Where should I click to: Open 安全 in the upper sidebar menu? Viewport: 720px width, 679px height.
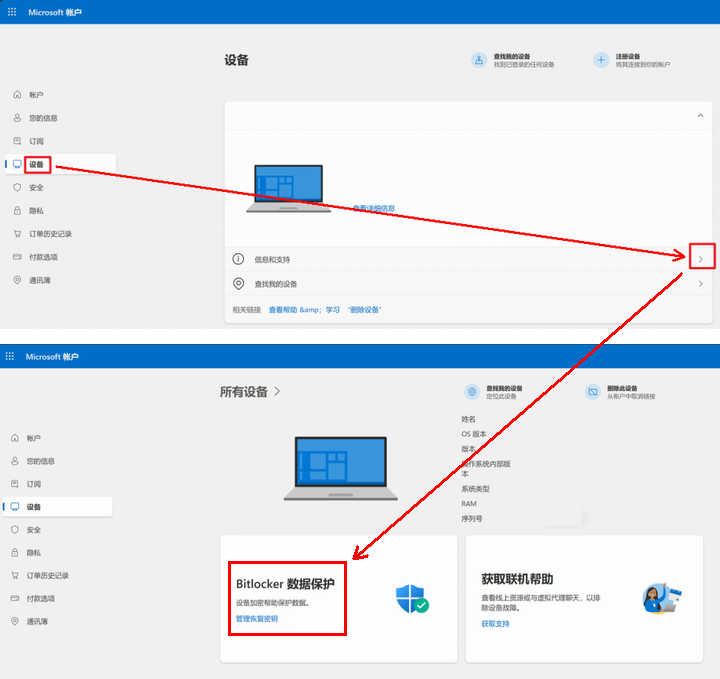pyautogui.click(x=35, y=187)
